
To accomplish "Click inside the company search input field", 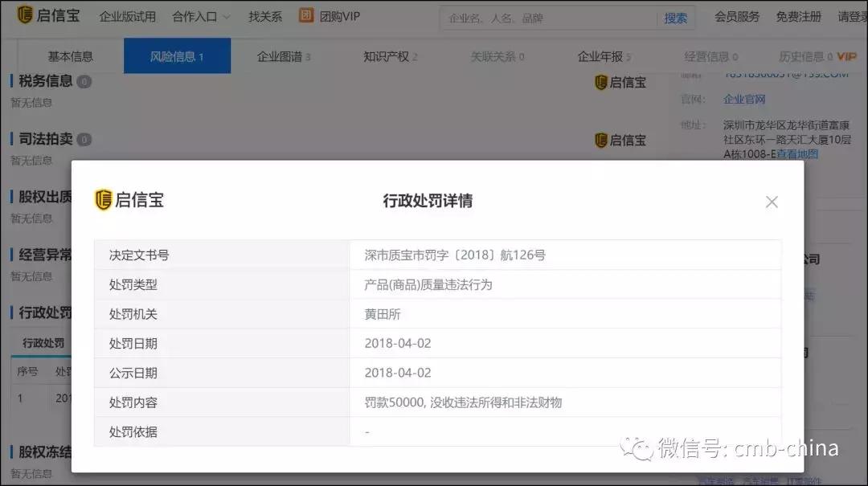I will pyautogui.click(x=547, y=17).
